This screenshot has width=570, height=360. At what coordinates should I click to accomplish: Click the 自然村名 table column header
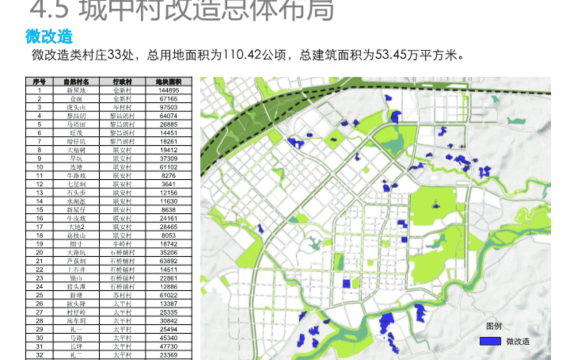(76, 81)
